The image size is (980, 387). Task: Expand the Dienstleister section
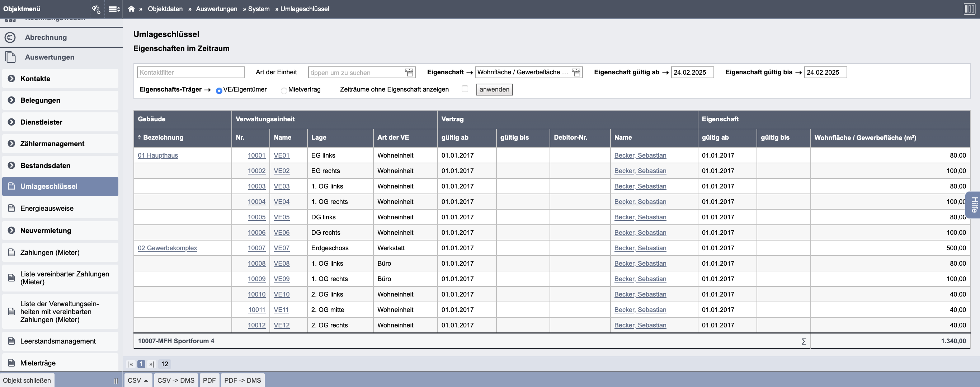click(x=11, y=122)
